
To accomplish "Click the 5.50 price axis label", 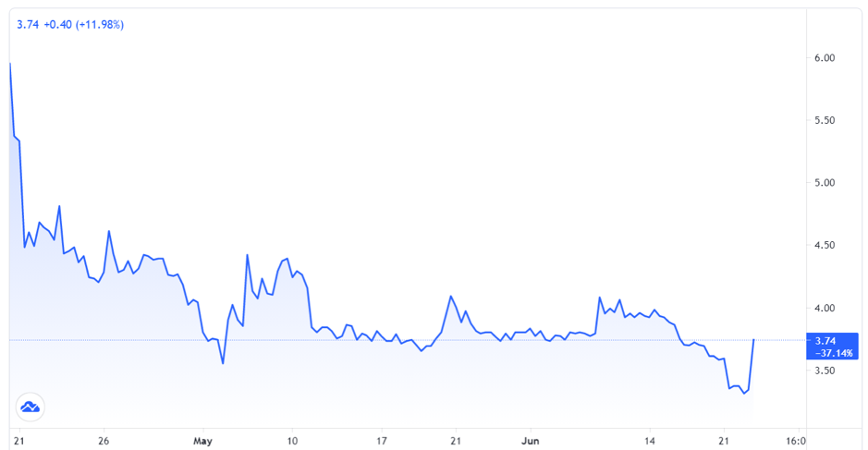I will tap(825, 120).
